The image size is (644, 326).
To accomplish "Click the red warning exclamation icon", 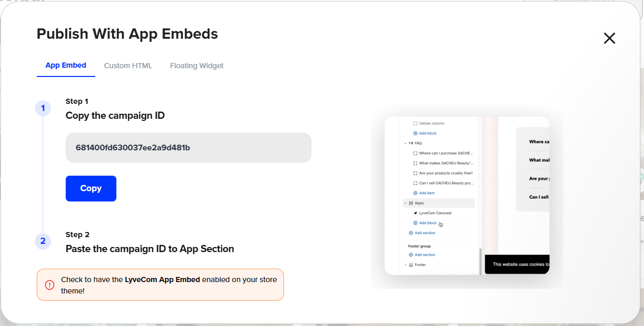I will coord(50,285).
